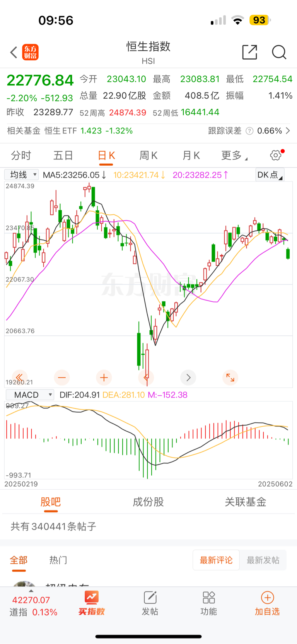
Task: Tap the DEA:281.10 value
Action: point(124,395)
